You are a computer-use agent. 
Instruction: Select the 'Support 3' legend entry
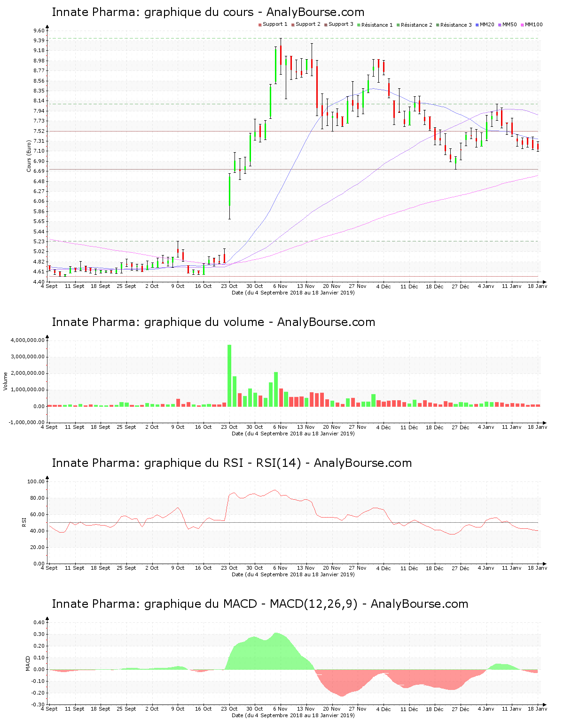pos(338,24)
